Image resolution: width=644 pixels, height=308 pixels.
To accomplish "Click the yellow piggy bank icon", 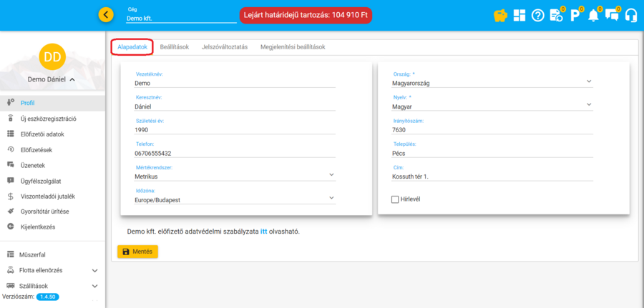I will coord(501,15).
